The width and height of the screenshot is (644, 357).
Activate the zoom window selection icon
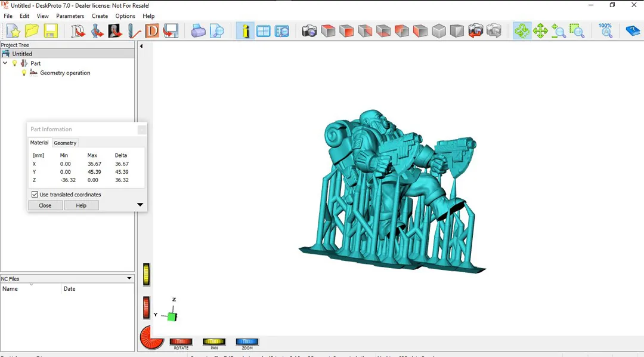point(577,31)
